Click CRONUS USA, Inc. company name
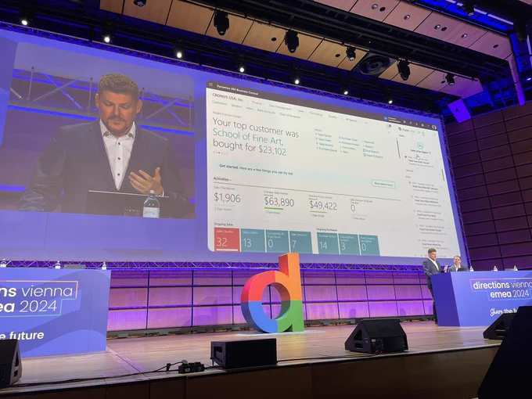532x399 pixels. click(228, 97)
